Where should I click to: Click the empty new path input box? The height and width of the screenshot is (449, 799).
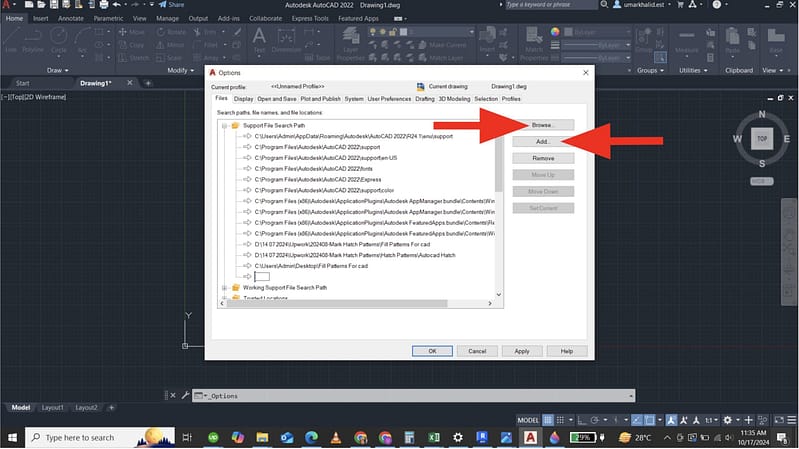[x=263, y=276]
